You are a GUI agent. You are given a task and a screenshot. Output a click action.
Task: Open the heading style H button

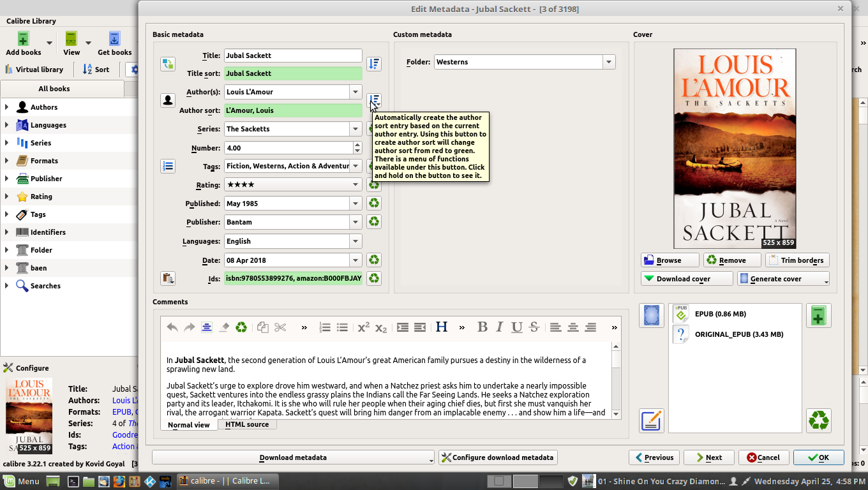pyautogui.click(x=442, y=327)
